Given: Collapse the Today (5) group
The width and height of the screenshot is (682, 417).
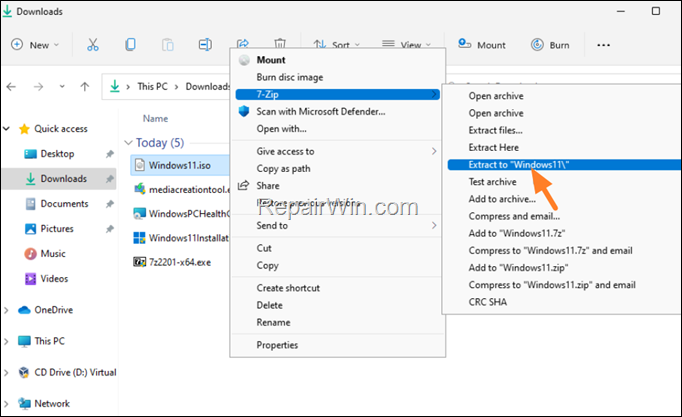Looking at the screenshot, I should click(x=128, y=143).
